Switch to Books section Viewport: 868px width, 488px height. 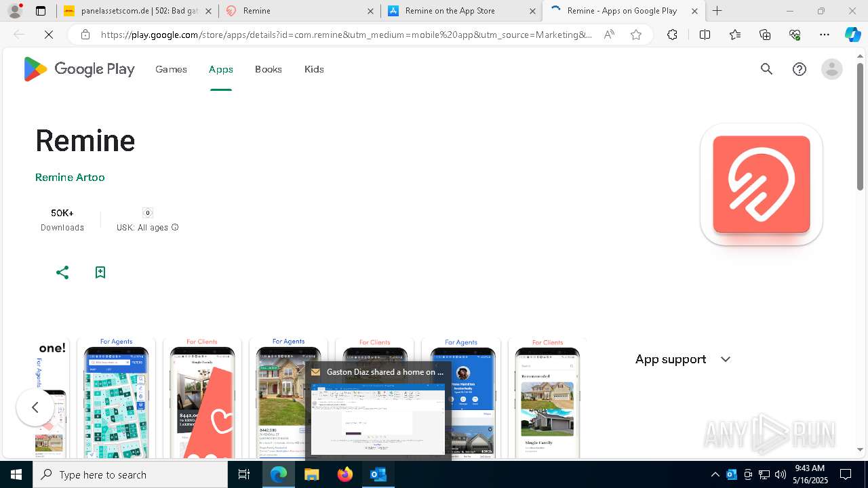click(269, 69)
